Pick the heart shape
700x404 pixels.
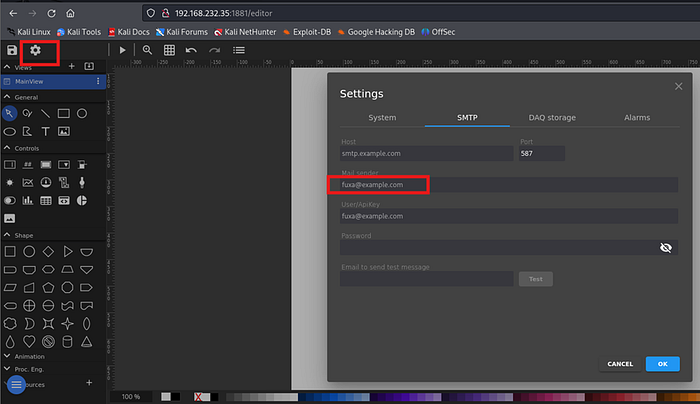click(x=29, y=342)
